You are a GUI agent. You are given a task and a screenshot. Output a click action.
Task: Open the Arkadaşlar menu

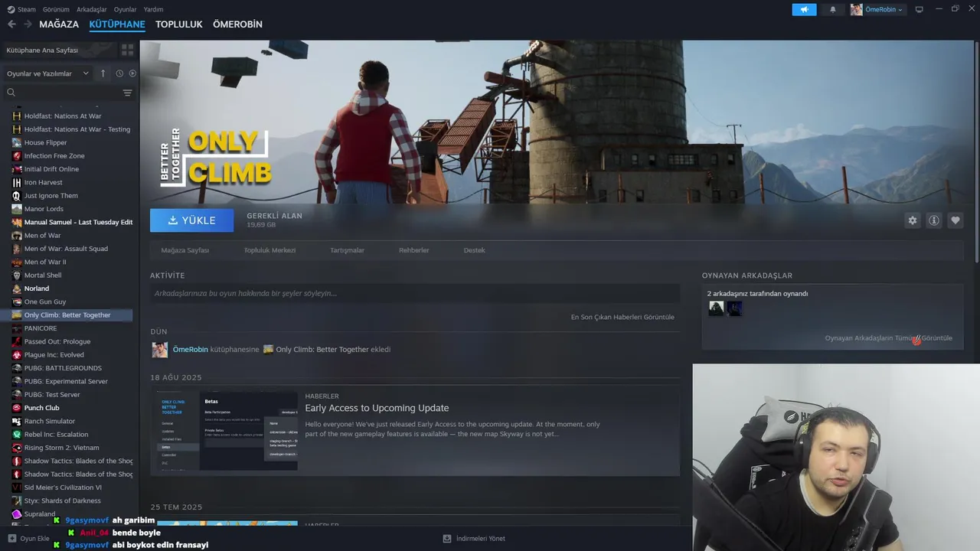[x=92, y=9]
